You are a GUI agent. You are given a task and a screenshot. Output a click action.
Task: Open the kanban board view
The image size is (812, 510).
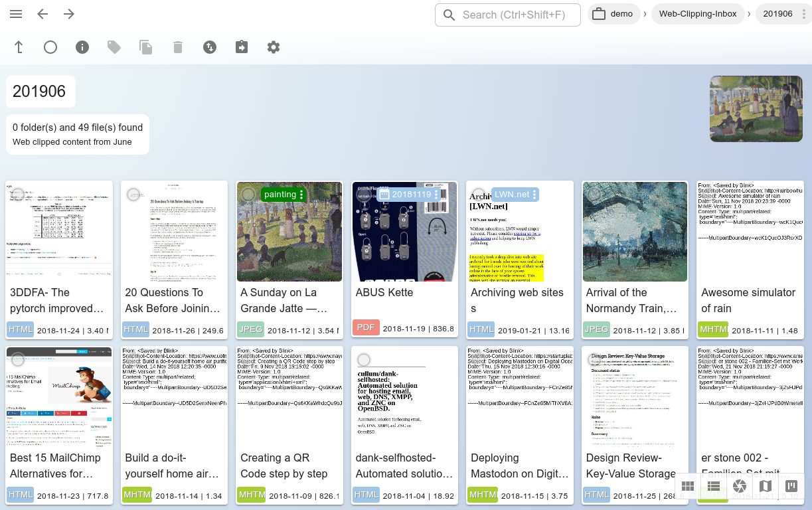pyautogui.click(x=791, y=487)
